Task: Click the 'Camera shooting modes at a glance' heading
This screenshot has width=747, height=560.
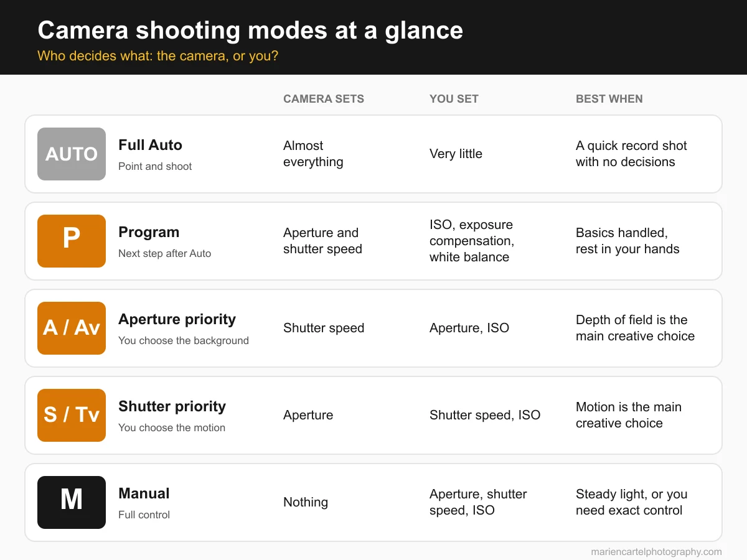Action: coord(250,30)
